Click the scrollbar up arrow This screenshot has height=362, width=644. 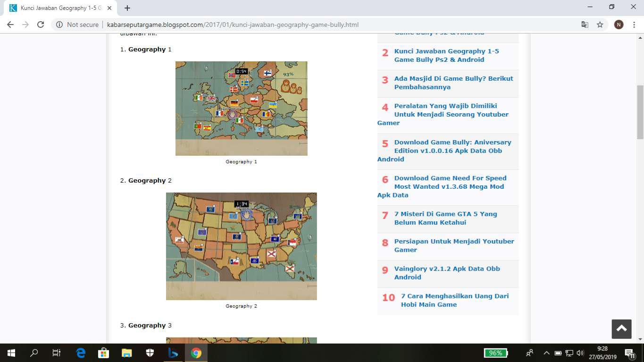point(640,37)
